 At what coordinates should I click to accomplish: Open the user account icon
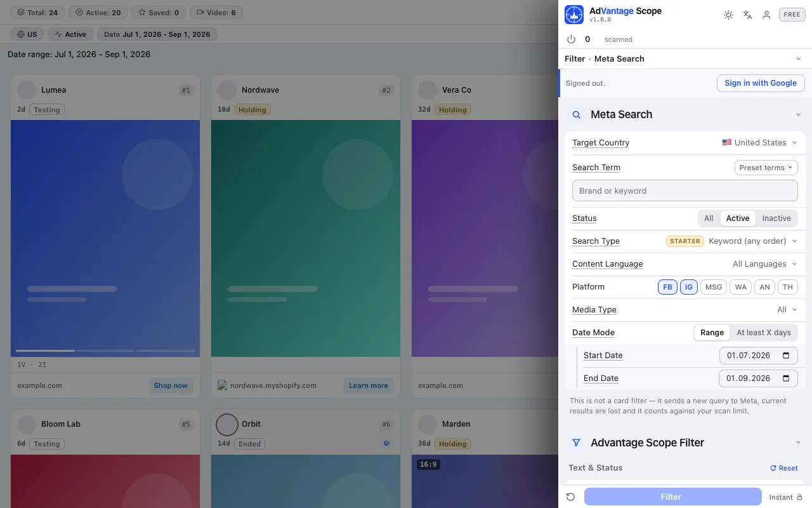tap(766, 15)
